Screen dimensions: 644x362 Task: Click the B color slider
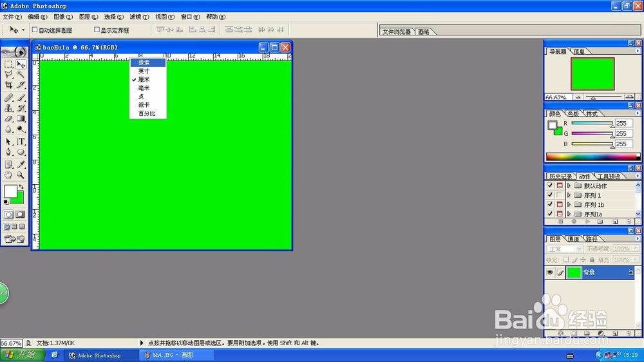592,144
